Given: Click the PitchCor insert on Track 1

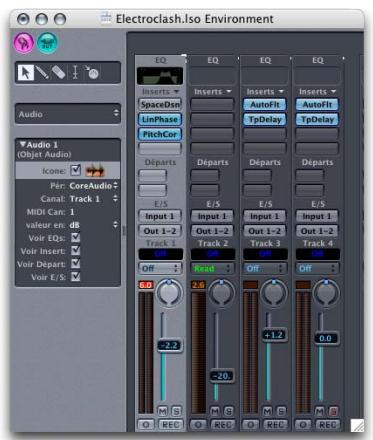Looking at the screenshot, I should pyautogui.click(x=160, y=134).
